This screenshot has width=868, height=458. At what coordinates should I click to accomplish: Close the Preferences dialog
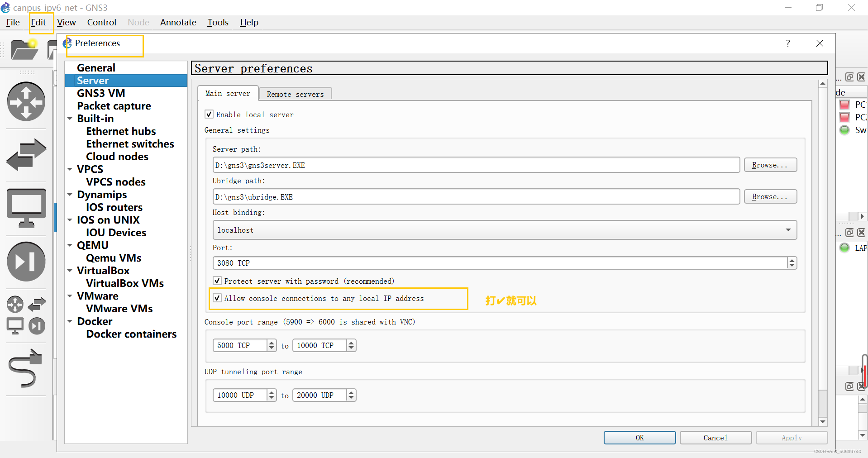(x=820, y=43)
